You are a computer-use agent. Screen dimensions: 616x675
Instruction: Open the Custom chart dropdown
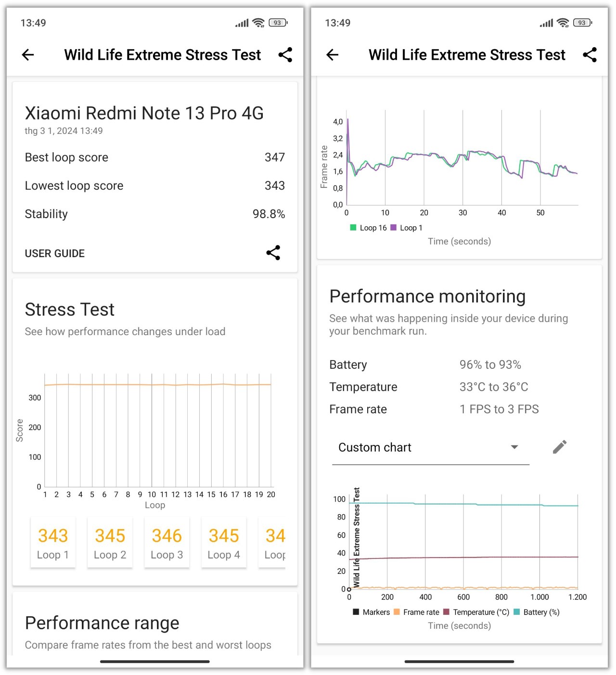pos(431,448)
